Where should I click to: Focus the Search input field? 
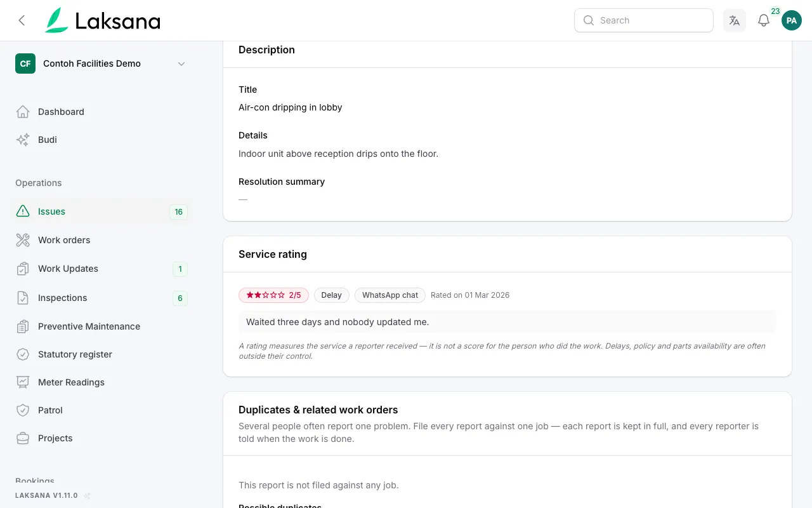[644, 20]
